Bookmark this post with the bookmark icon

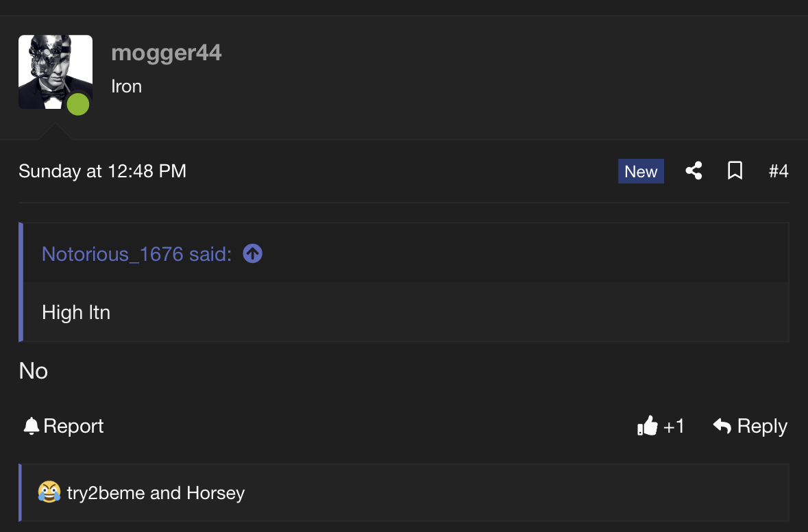(735, 171)
